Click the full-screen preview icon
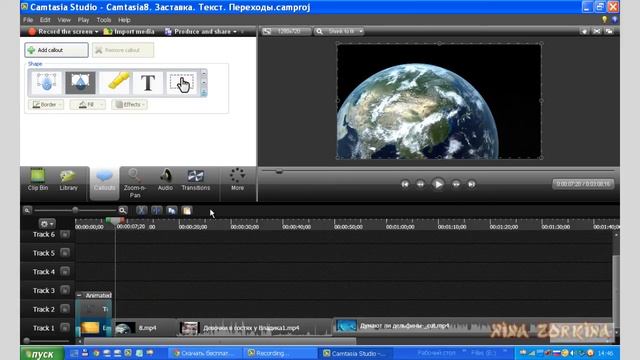Viewport: 640px width, 360px height. 596,31
